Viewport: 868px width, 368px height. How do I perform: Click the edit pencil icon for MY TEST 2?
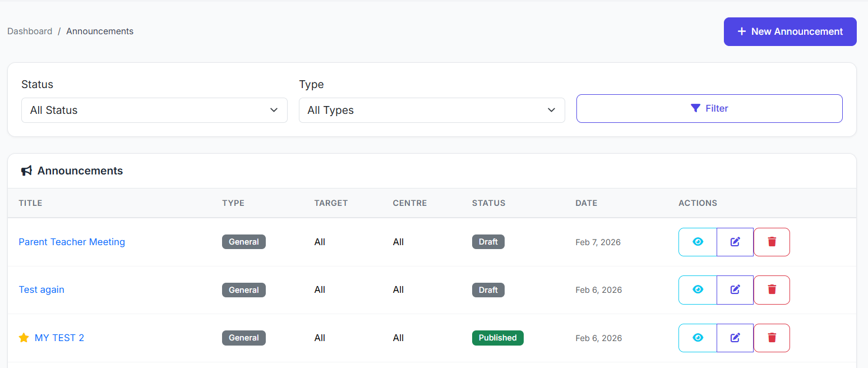pyautogui.click(x=735, y=337)
